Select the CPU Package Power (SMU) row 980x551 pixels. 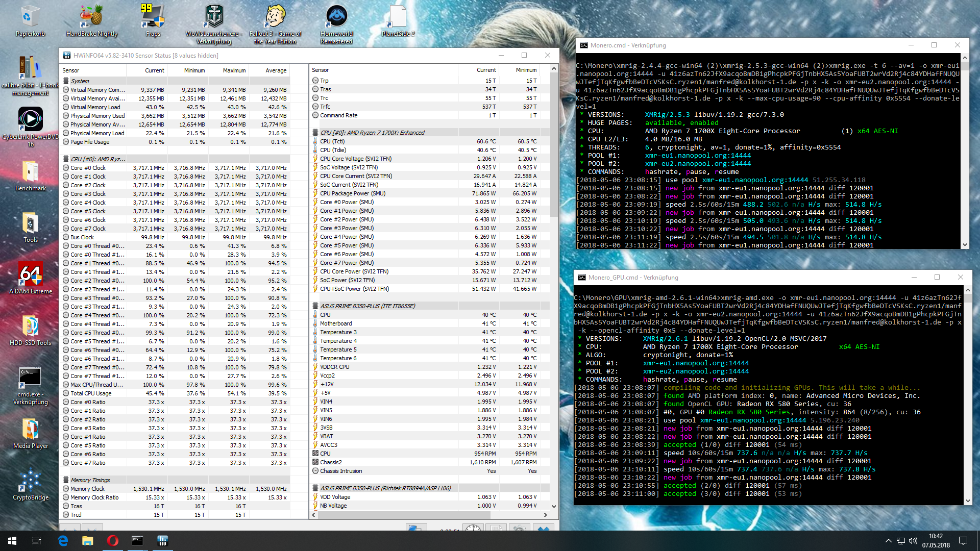coord(353,193)
